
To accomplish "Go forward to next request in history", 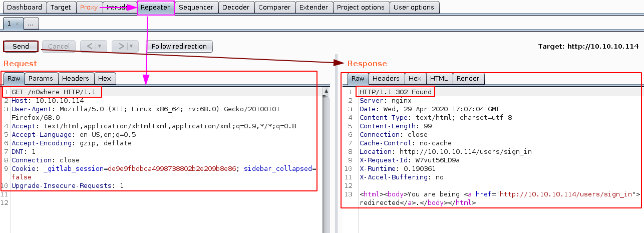I will pos(121,46).
